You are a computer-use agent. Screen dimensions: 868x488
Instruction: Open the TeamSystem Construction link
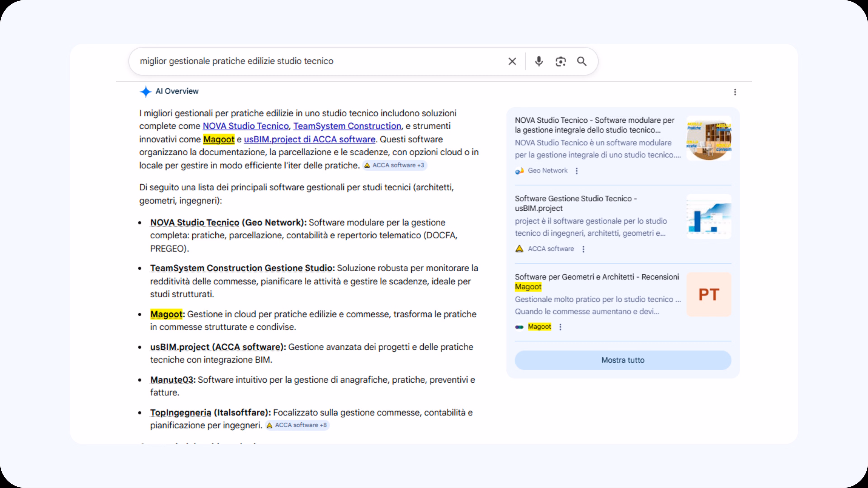point(347,126)
